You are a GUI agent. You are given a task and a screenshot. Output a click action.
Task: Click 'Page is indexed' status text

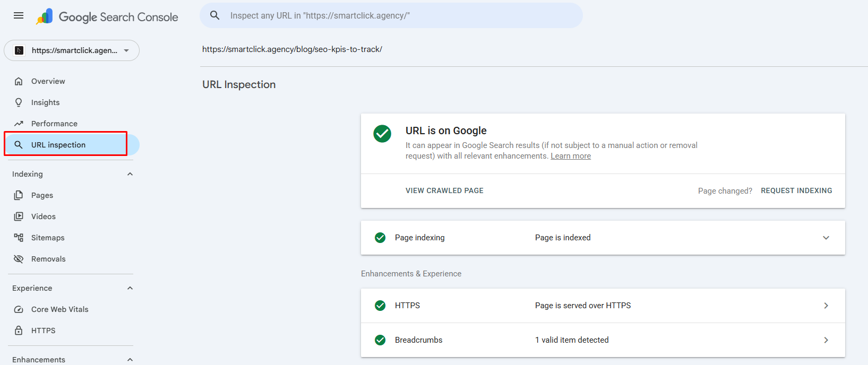click(x=563, y=238)
